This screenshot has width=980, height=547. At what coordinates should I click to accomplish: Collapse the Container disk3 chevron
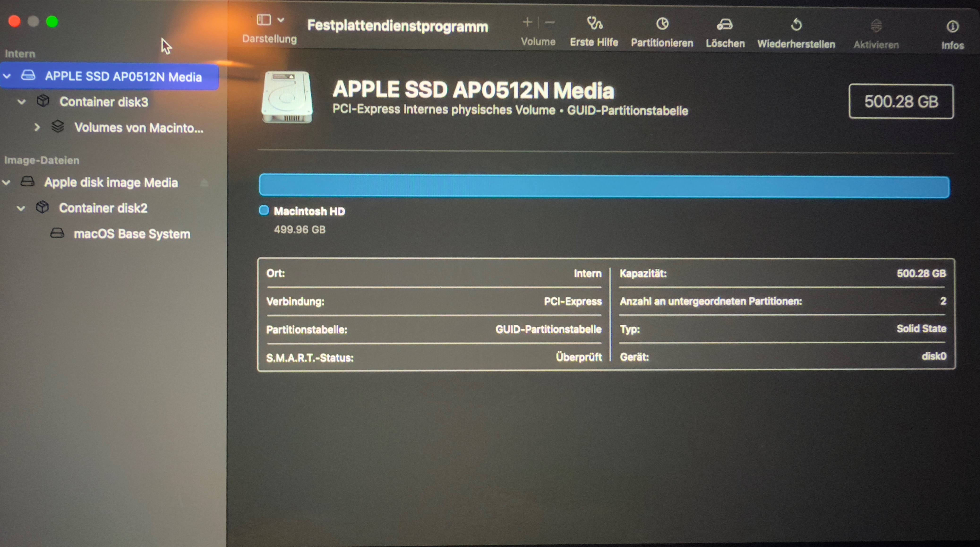[x=22, y=102]
